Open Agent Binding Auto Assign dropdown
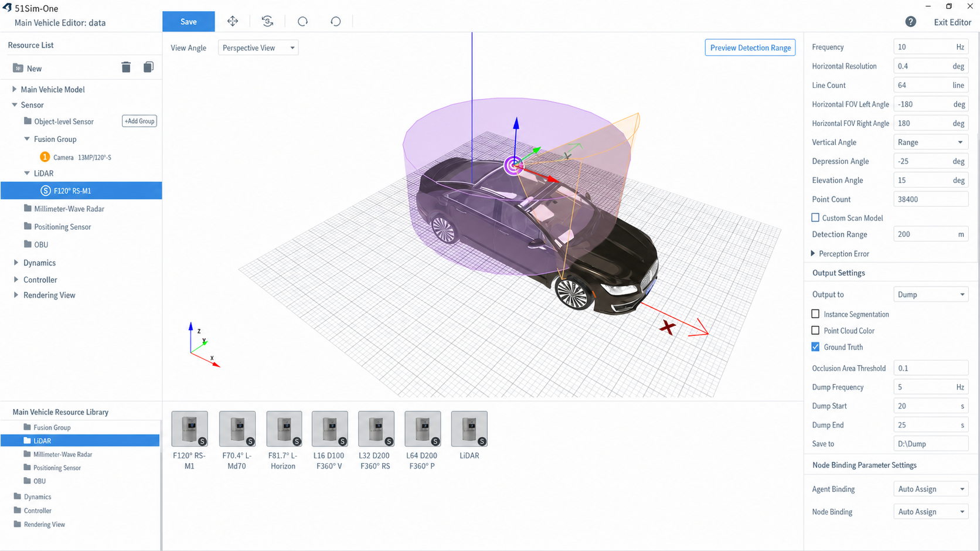980x551 pixels. tap(930, 489)
